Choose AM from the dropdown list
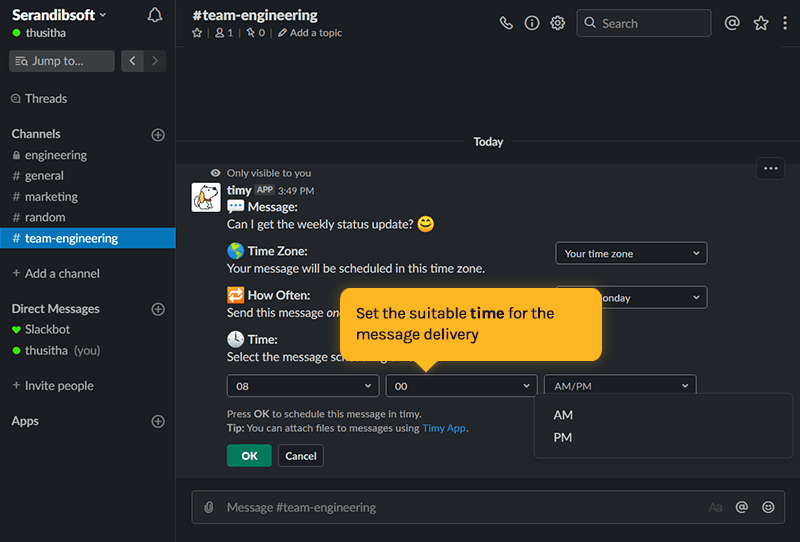This screenshot has height=542, width=800. tap(563, 415)
